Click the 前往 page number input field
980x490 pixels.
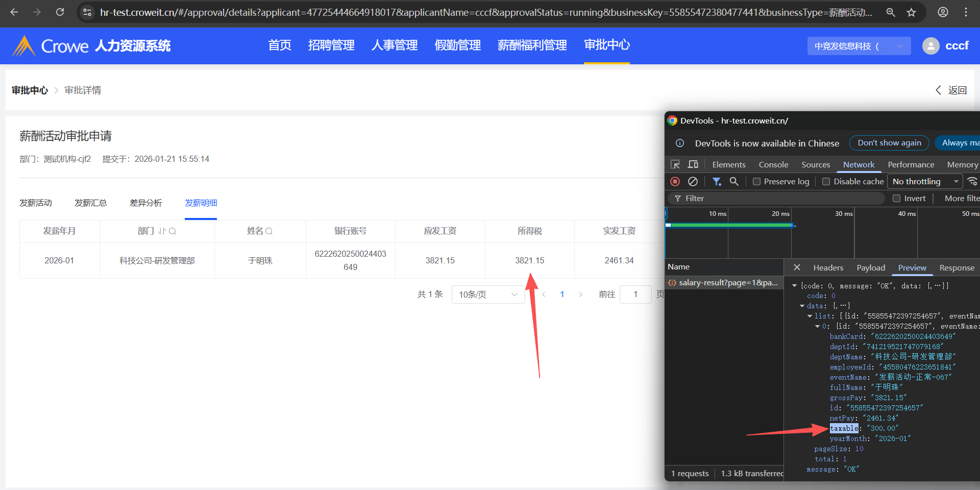635,295
